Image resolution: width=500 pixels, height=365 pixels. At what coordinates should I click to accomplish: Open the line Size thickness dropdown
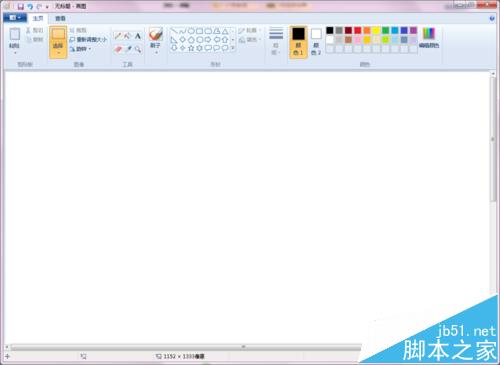[276, 41]
